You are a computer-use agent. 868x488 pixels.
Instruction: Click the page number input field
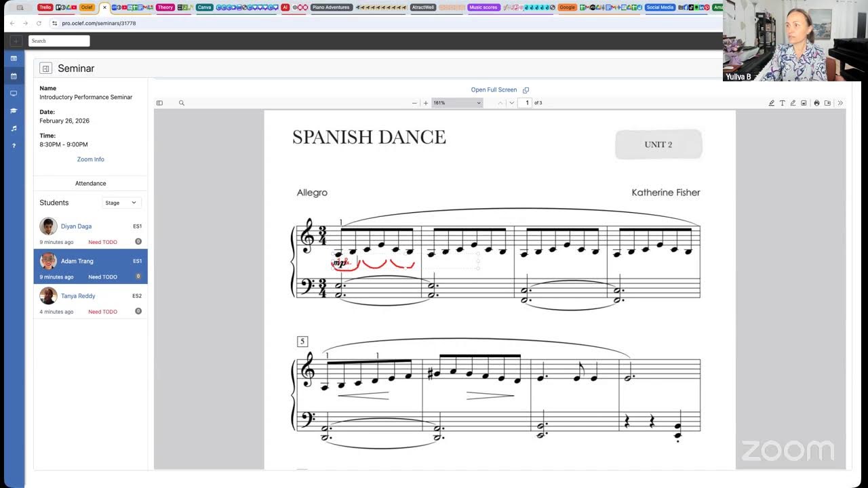coord(526,103)
